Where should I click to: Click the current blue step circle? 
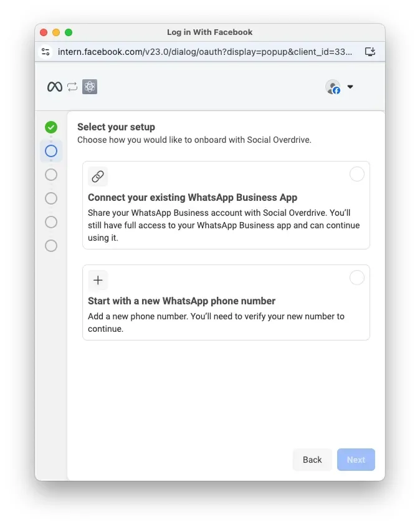click(x=51, y=151)
